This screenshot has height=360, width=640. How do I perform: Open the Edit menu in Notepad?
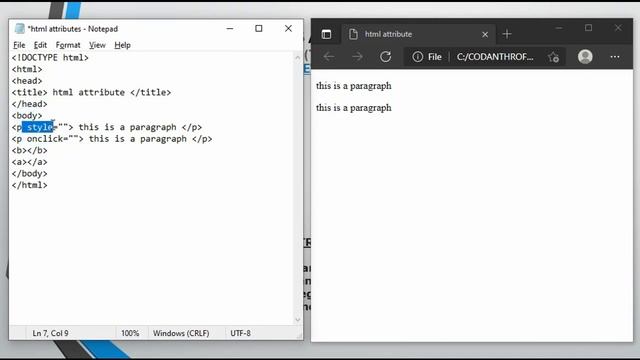click(x=40, y=45)
